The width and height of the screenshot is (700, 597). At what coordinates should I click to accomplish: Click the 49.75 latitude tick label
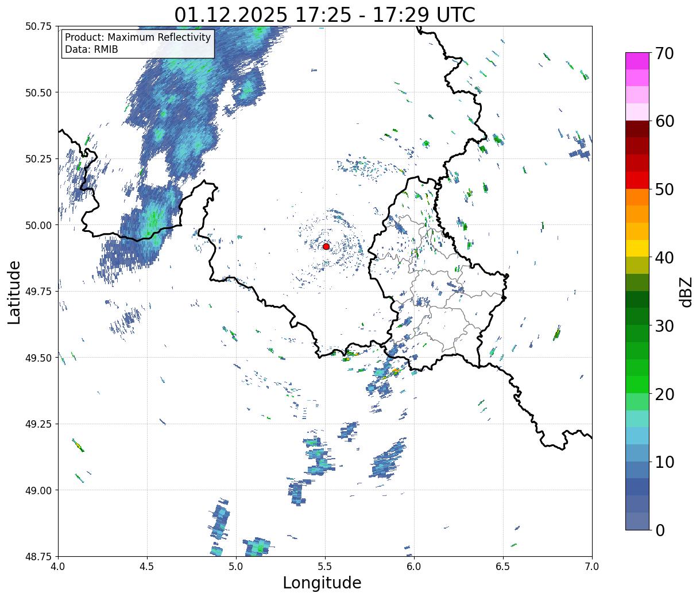click(x=38, y=292)
